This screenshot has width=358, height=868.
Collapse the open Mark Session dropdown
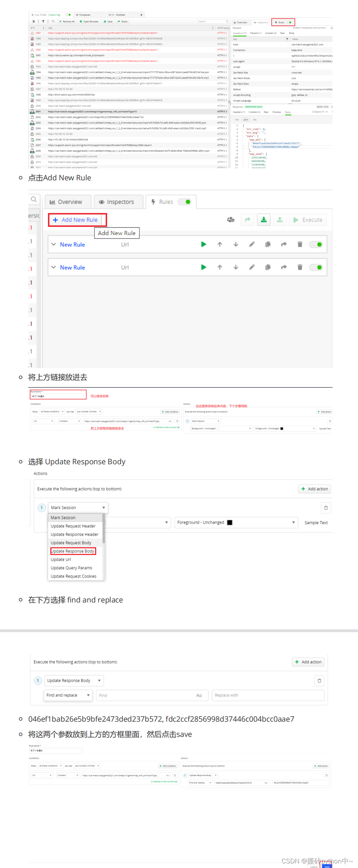pyautogui.click(x=78, y=508)
